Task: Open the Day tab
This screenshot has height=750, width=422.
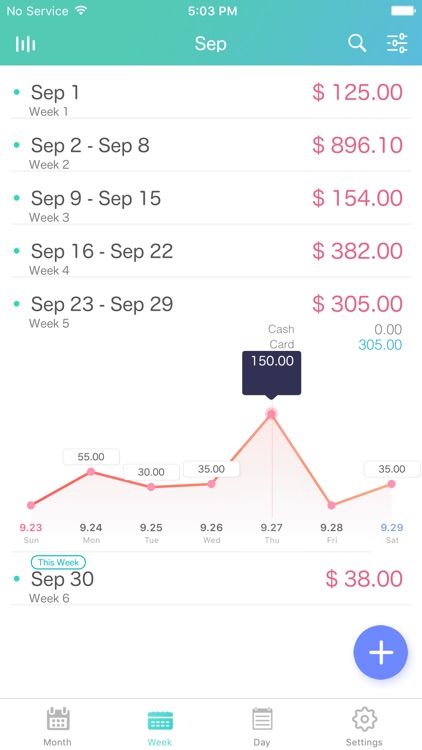Action: coord(262,726)
